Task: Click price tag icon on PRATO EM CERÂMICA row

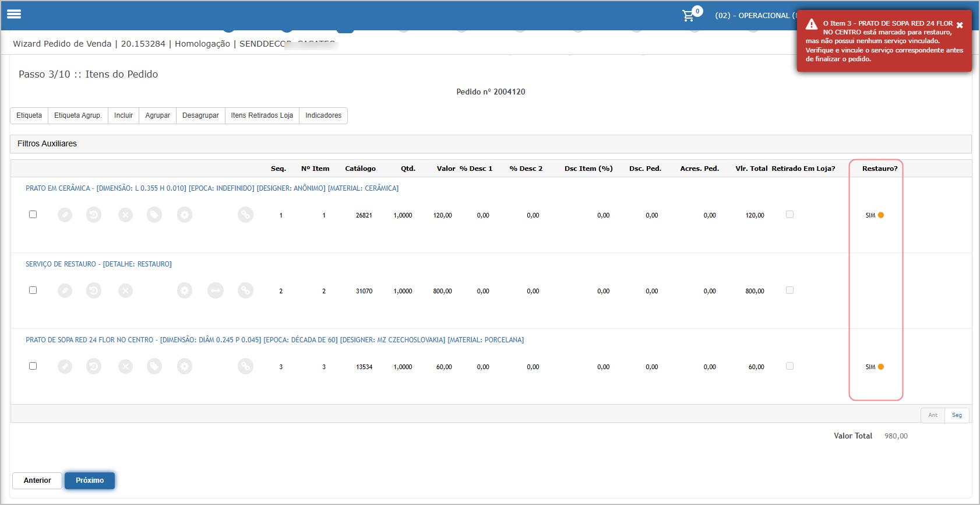Action: click(154, 215)
